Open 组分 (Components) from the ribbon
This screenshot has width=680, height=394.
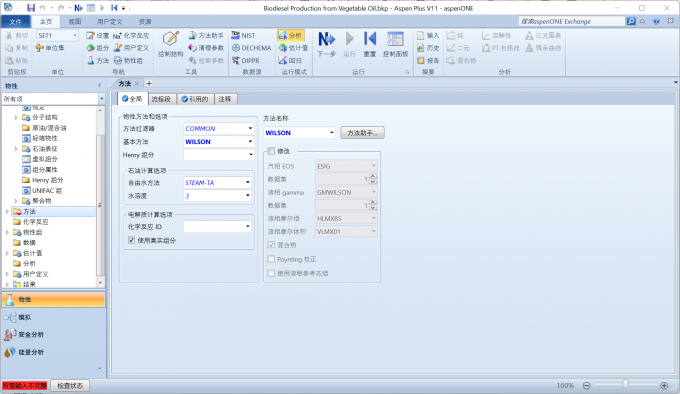coord(97,48)
